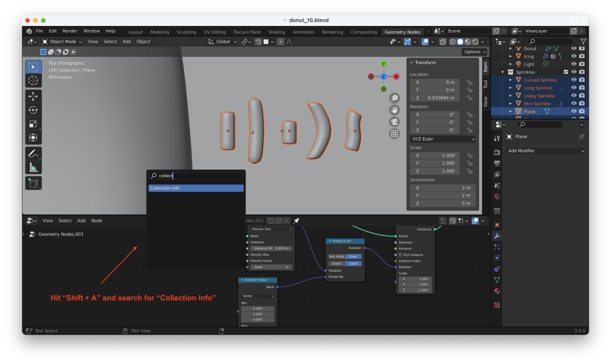This screenshot has height=364, width=611.
Task: Switch to the Shading workspace tab
Action: 276,32
